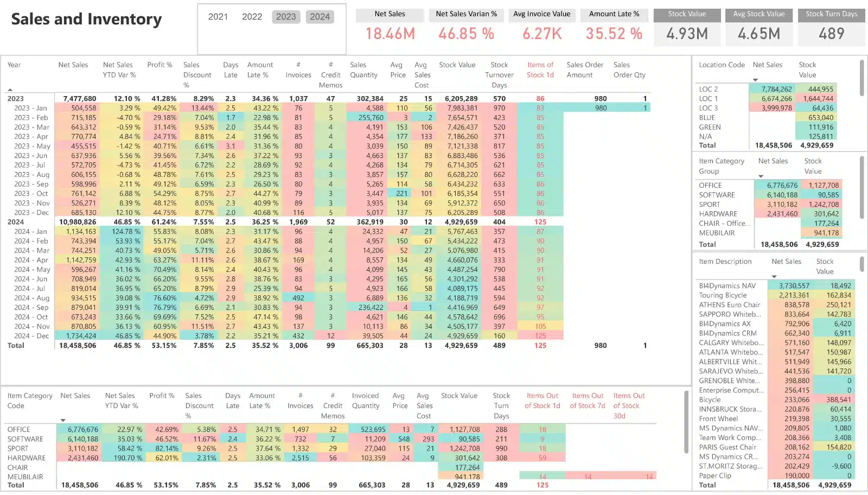The width and height of the screenshot is (868, 495).
Task: Click the Net Sales 18.46M KPI card
Action: [x=390, y=28]
